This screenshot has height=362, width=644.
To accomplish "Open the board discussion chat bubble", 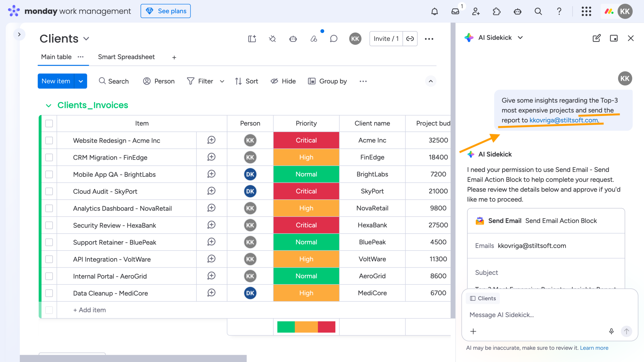I will (x=334, y=39).
